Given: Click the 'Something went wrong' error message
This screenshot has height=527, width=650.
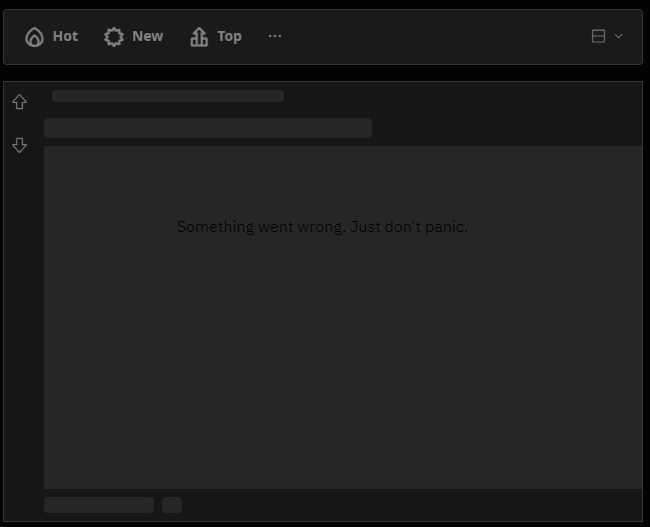Looking at the screenshot, I should click(x=322, y=227).
